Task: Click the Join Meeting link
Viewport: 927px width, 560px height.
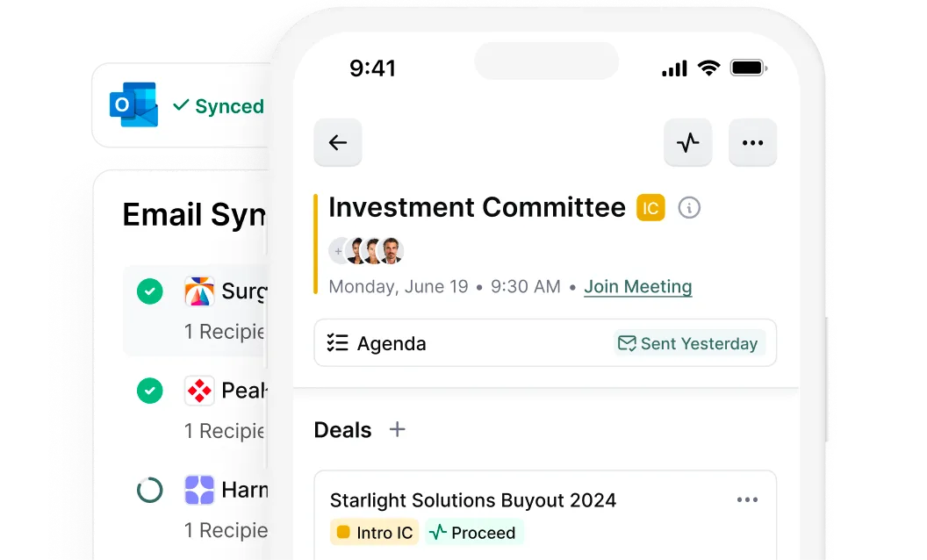Action: 638,286
